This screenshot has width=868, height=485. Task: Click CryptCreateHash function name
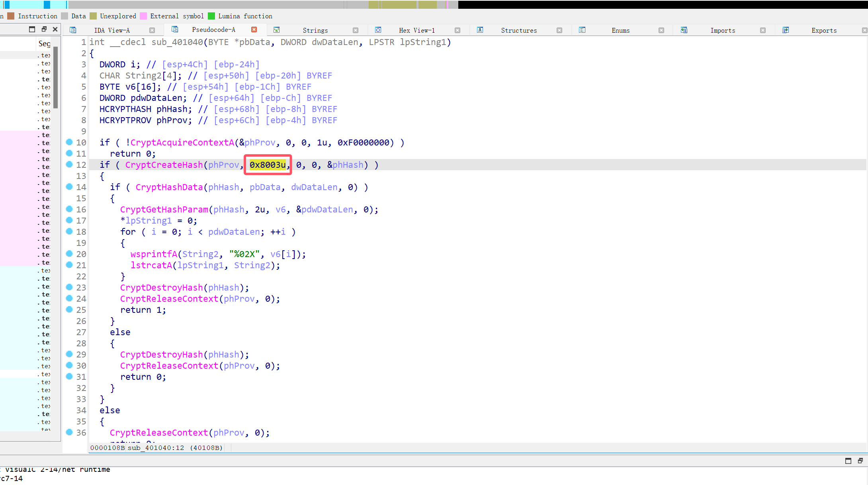click(x=164, y=165)
